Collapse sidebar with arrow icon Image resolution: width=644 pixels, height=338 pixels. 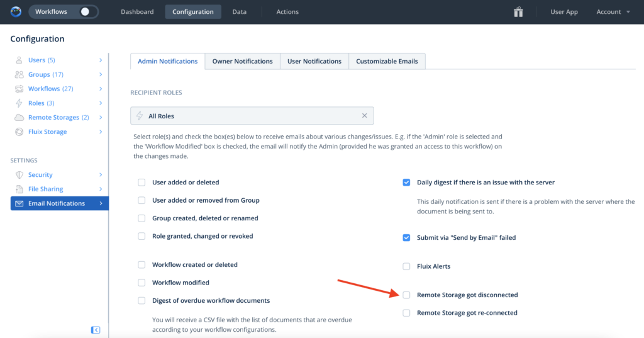tap(96, 330)
